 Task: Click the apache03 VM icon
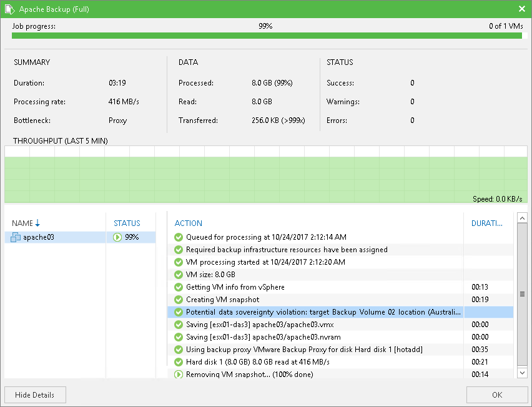tap(16, 237)
